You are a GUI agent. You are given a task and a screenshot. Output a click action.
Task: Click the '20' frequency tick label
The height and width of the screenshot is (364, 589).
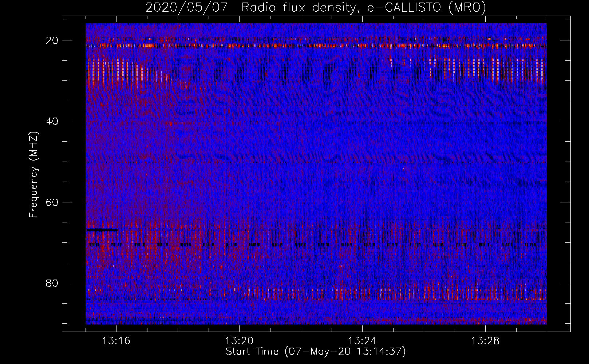click(x=52, y=40)
